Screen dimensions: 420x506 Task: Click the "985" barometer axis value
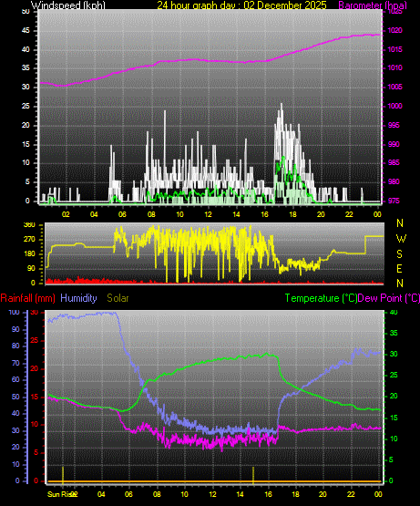coord(394,162)
